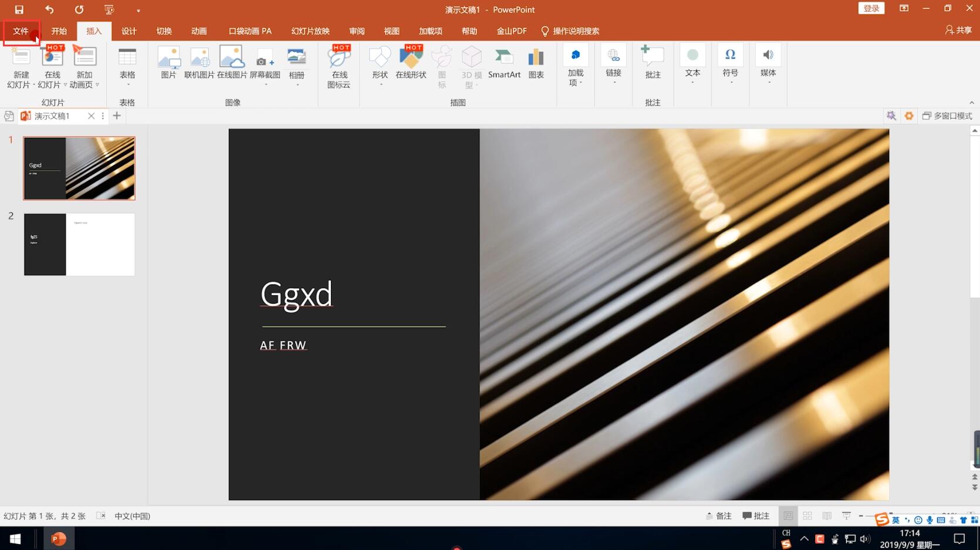This screenshot has height=550, width=980.
Task: Click the Redo/Repeat icon
Action: [79, 9]
